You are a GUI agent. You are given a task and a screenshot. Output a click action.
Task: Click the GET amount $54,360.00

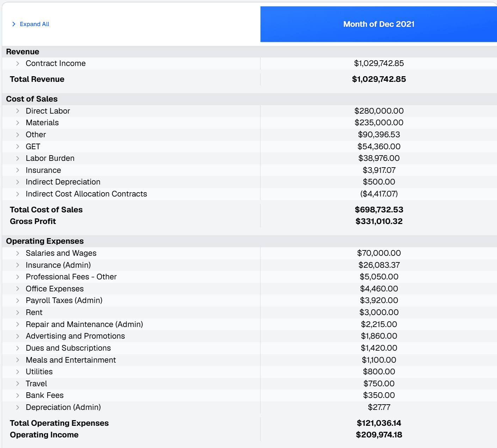tap(379, 146)
